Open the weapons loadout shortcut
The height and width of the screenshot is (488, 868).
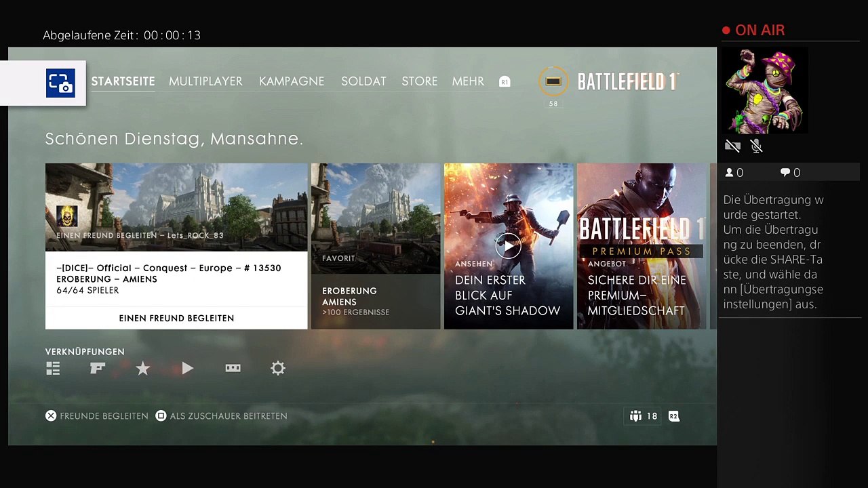click(98, 368)
